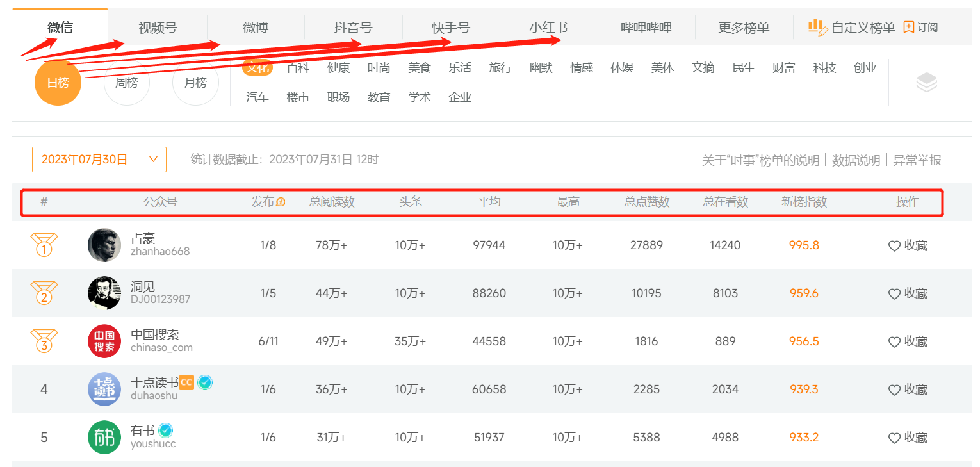
Task: Choose the 民生 category
Action: click(x=744, y=67)
